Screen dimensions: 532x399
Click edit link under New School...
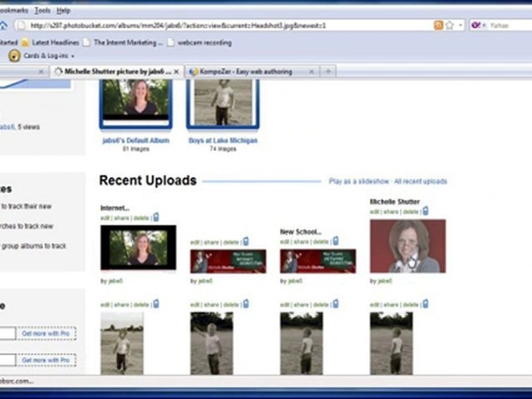click(x=284, y=242)
